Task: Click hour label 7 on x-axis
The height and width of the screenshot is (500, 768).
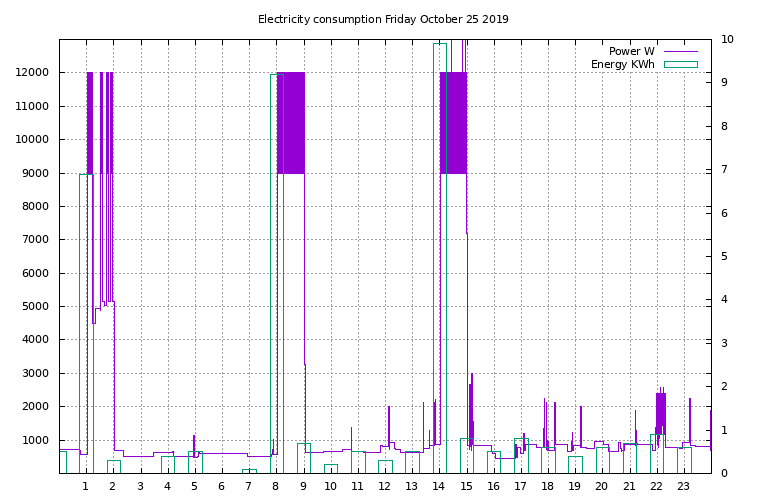Action: pyautogui.click(x=249, y=486)
